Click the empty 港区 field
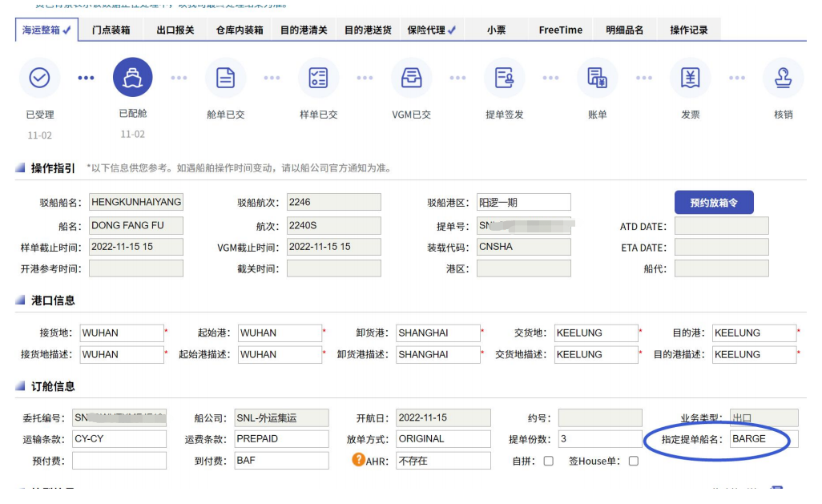 click(x=524, y=268)
